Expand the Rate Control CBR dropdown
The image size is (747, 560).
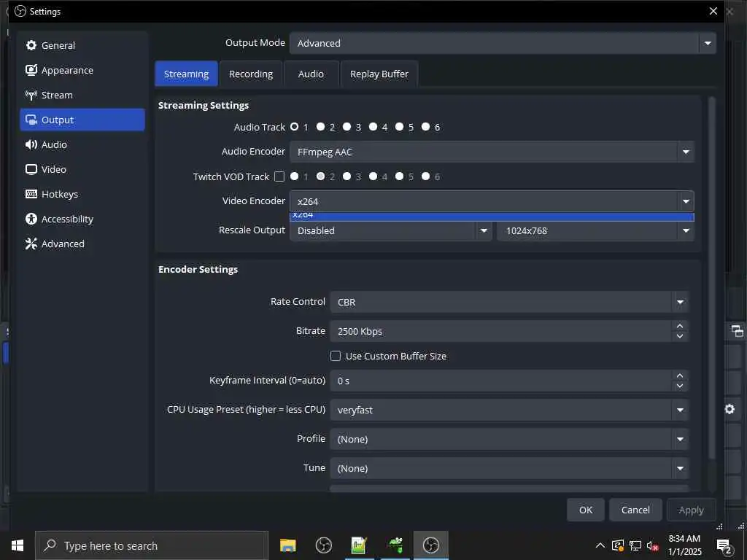pyautogui.click(x=509, y=302)
